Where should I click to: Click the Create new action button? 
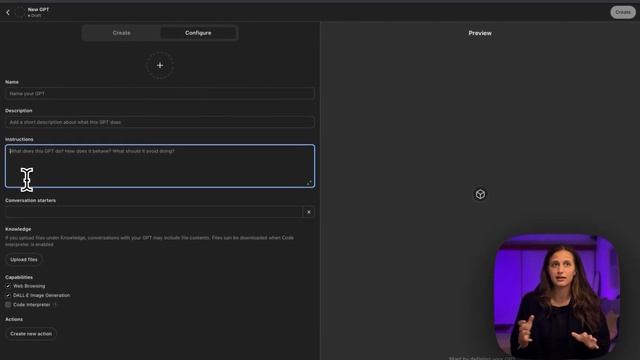point(31,334)
